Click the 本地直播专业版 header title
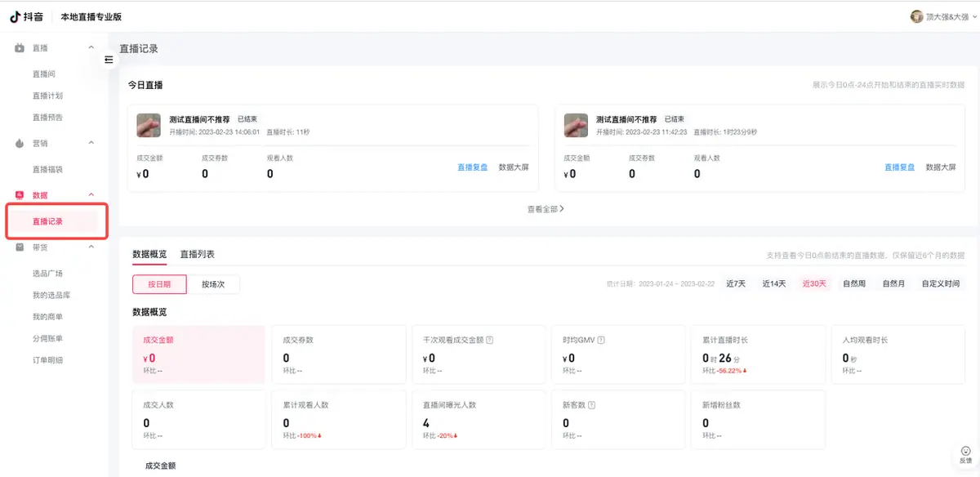980x477 pixels. click(91, 16)
